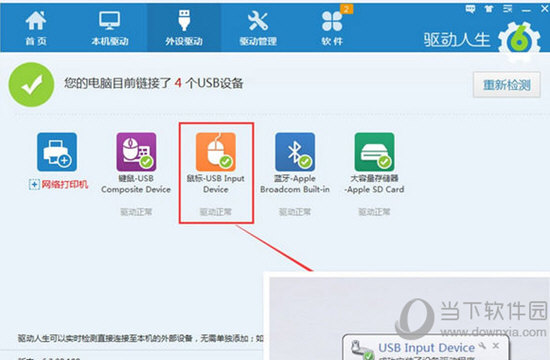The image size is (550, 360).
Task: Click 驱动正常 status under USB Input Device
Action: 216,212
